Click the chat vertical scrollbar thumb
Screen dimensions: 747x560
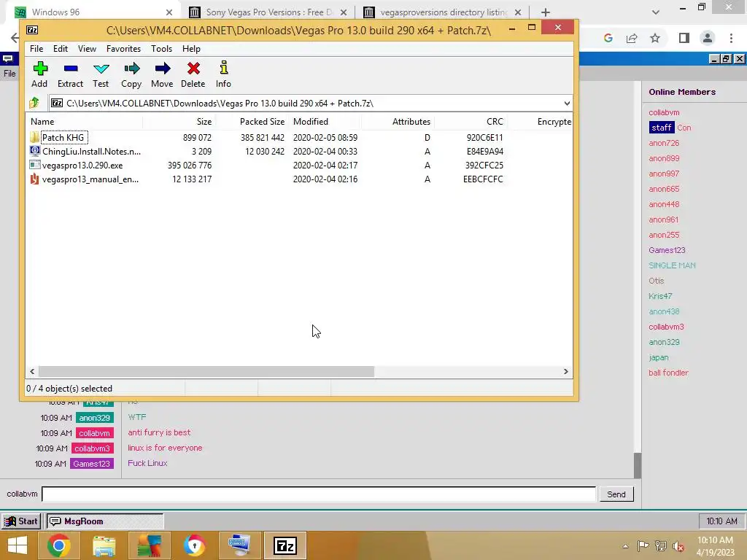tap(638, 465)
